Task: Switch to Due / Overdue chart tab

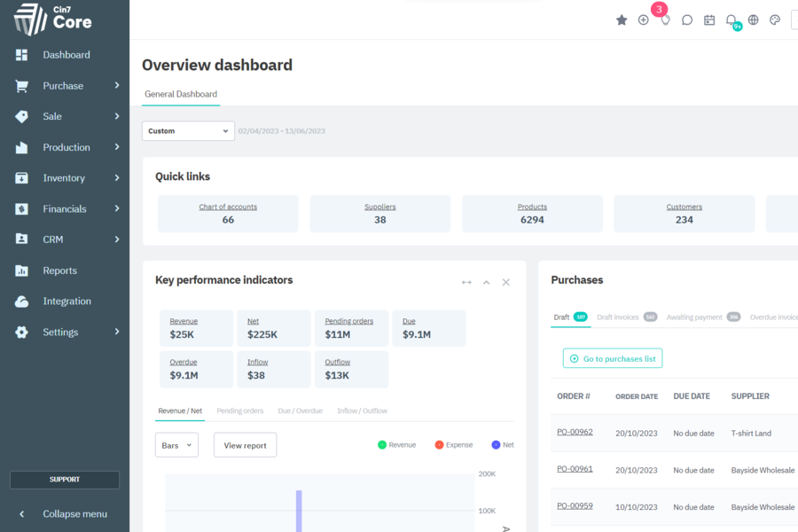Action: coord(300,411)
